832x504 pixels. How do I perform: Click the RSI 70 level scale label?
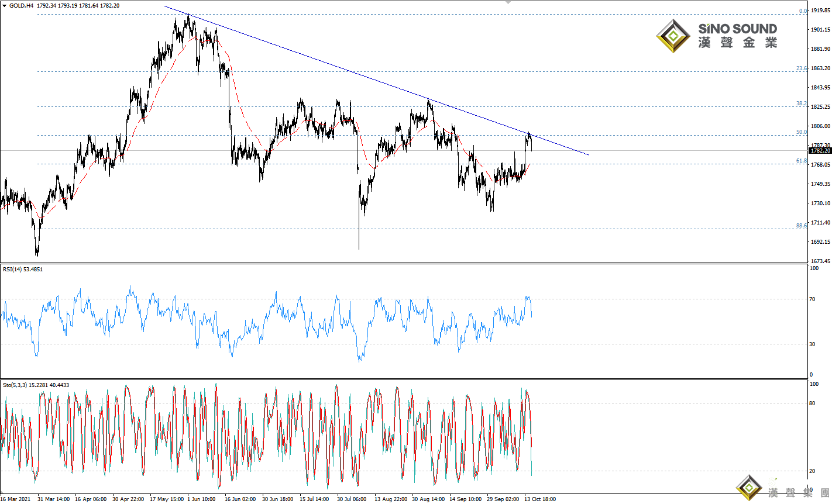[x=813, y=299]
